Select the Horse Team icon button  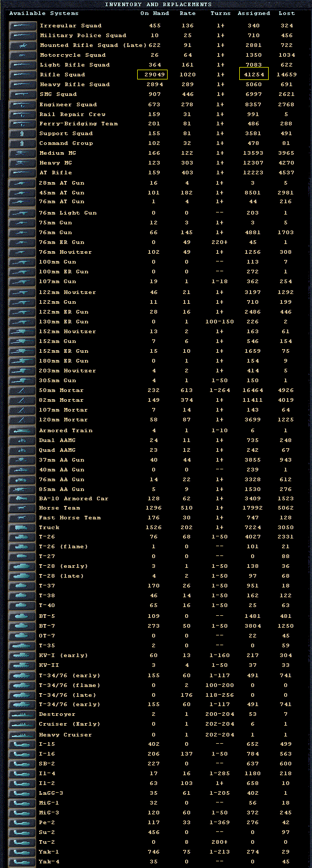[23, 507]
